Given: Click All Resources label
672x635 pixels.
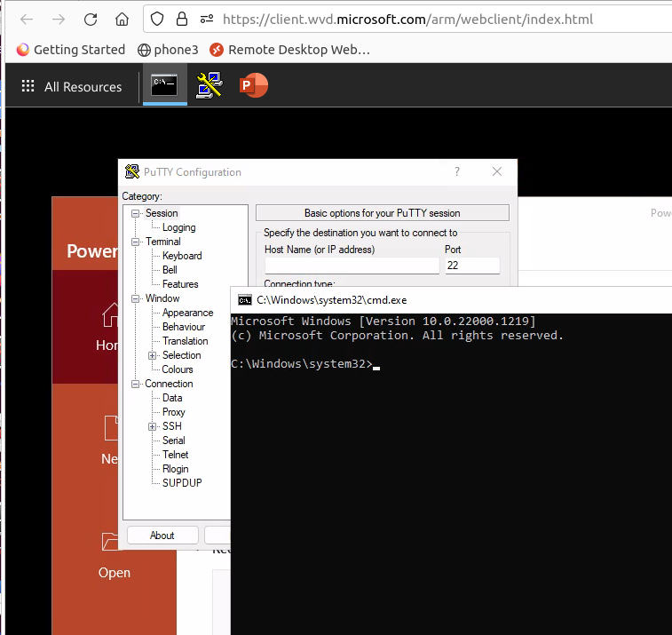Looking at the screenshot, I should (83, 87).
